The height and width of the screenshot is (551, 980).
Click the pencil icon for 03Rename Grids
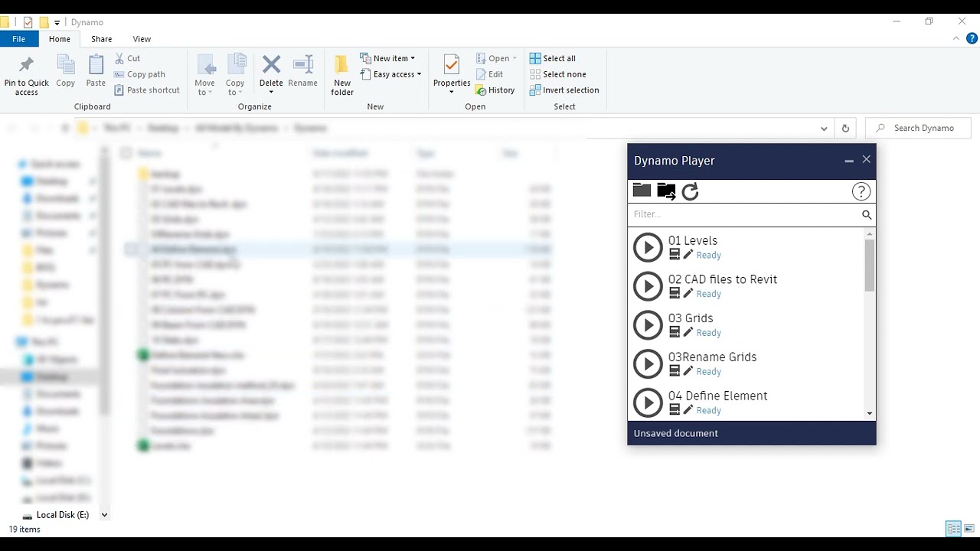click(x=688, y=371)
